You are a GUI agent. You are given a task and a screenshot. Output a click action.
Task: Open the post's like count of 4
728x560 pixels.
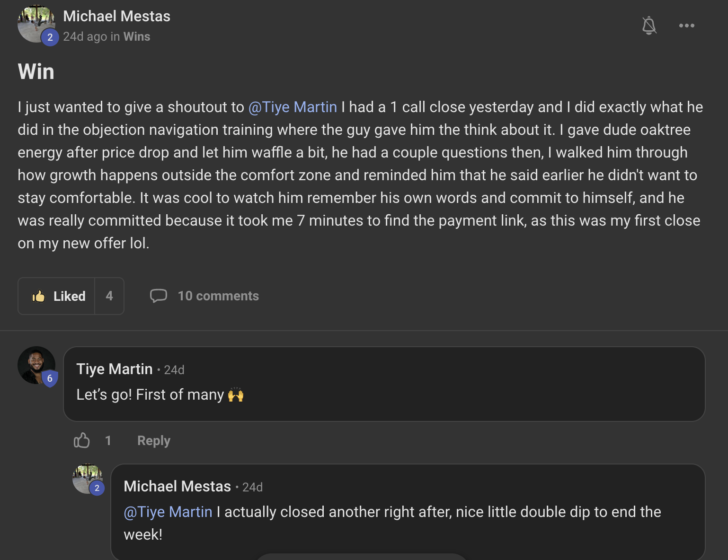pos(109,296)
